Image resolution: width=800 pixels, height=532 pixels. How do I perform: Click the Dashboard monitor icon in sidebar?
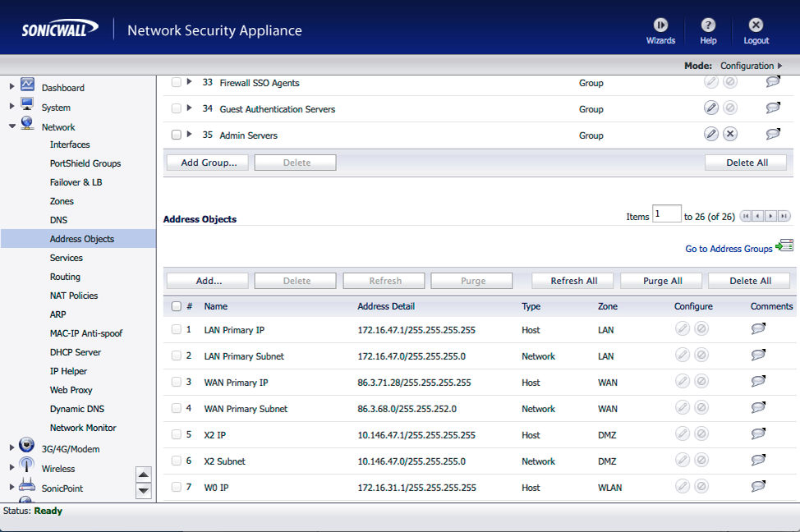tap(27, 85)
